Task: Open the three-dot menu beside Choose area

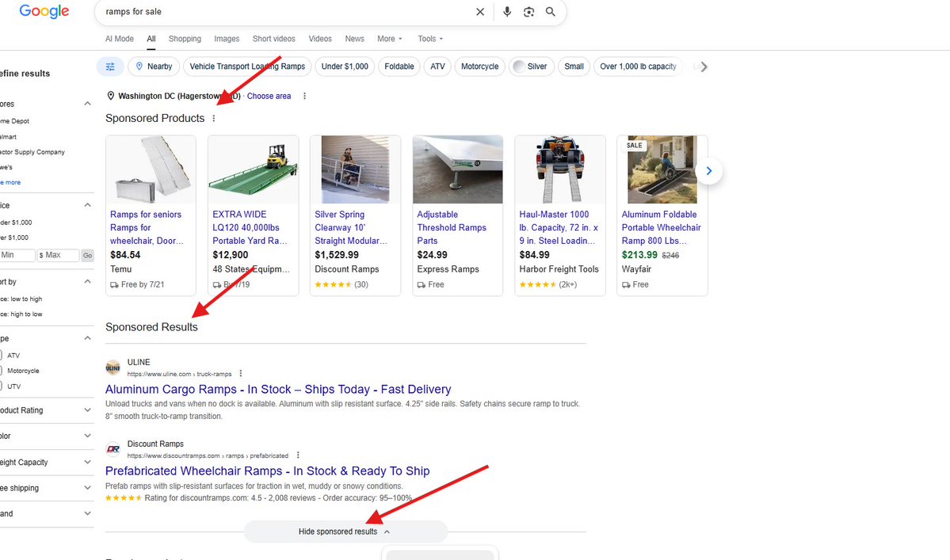Action: pos(305,97)
